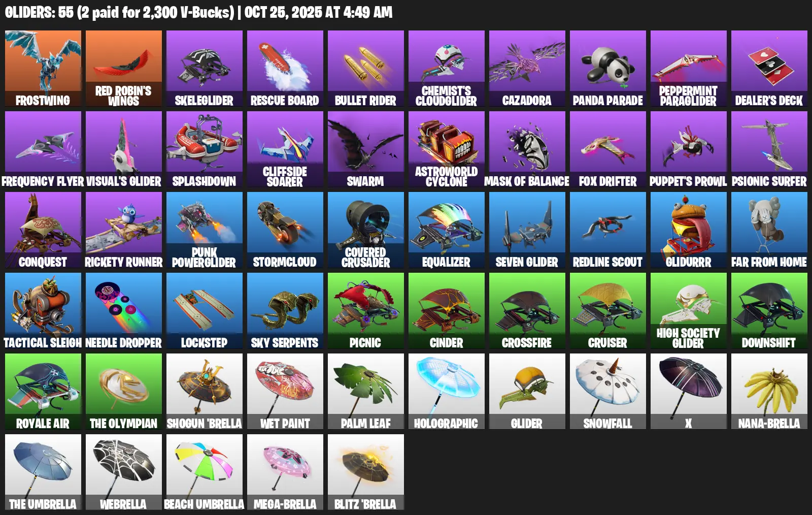Choose the Bullet Rider glider
This screenshot has width=812, height=515.
pyautogui.click(x=366, y=69)
